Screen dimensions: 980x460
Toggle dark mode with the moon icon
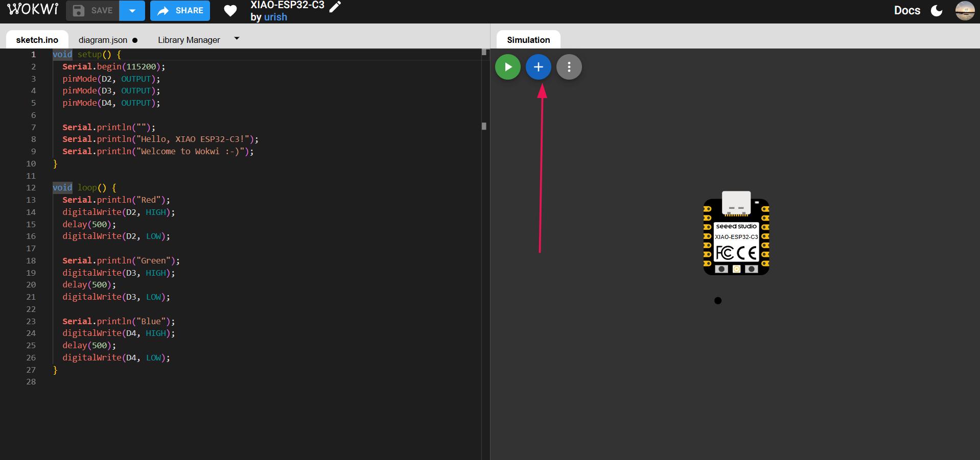(937, 11)
